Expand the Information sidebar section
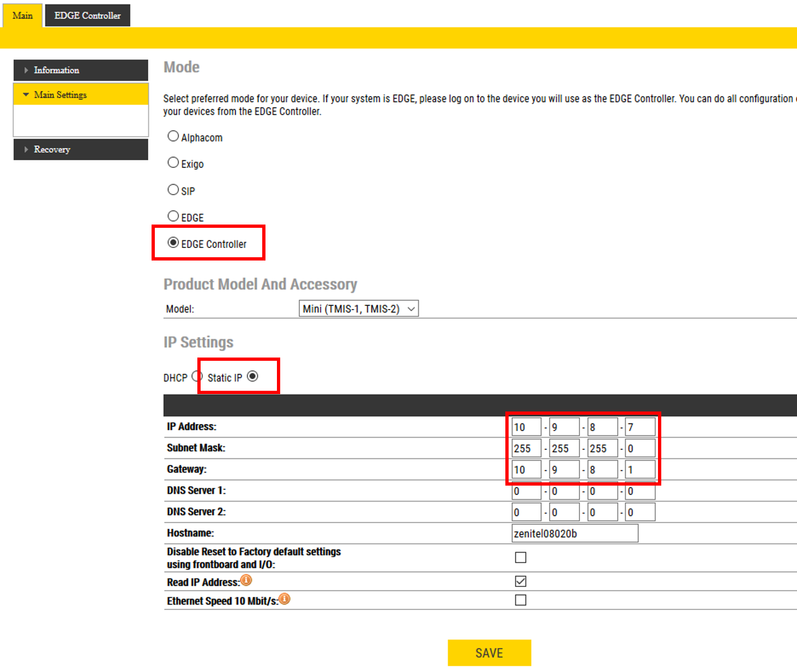 tap(81, 70)
